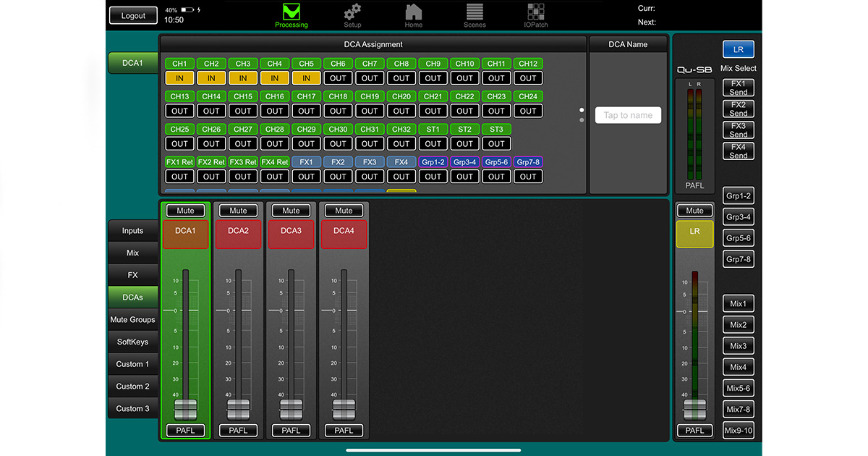
Task: Mute the DCA3 strip
Action: point(291,211)
